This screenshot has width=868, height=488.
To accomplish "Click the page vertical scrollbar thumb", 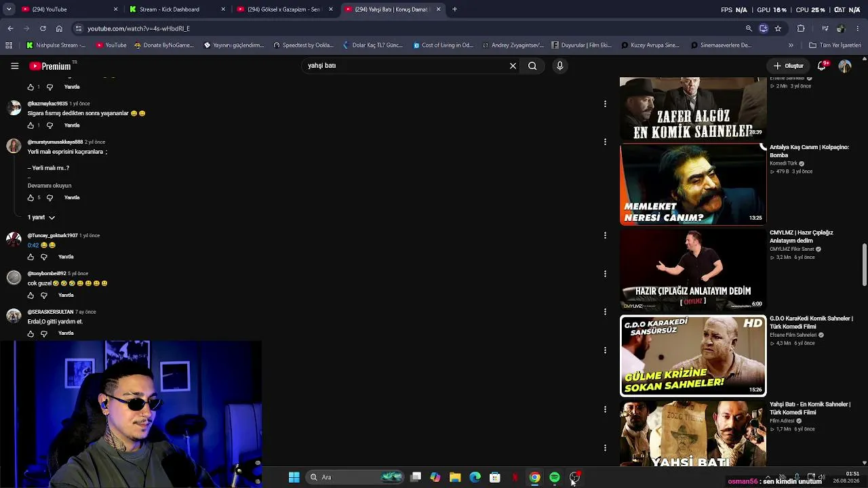I will click(864, 265).
